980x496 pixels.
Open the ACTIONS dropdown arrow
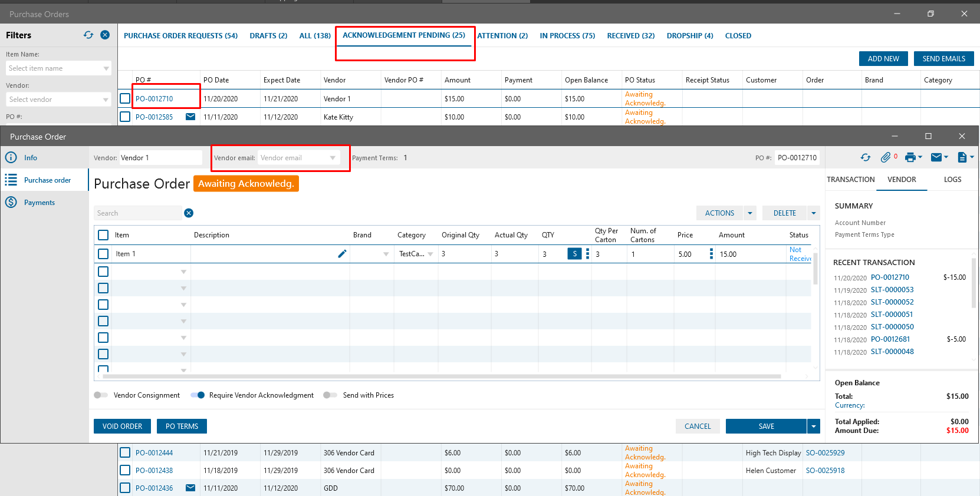[x=750, y=213]
